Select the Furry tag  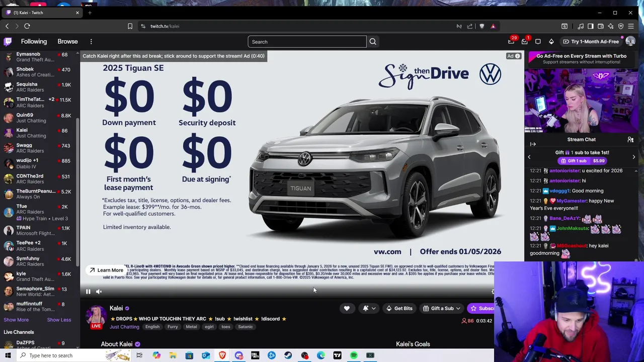(173, 327)
